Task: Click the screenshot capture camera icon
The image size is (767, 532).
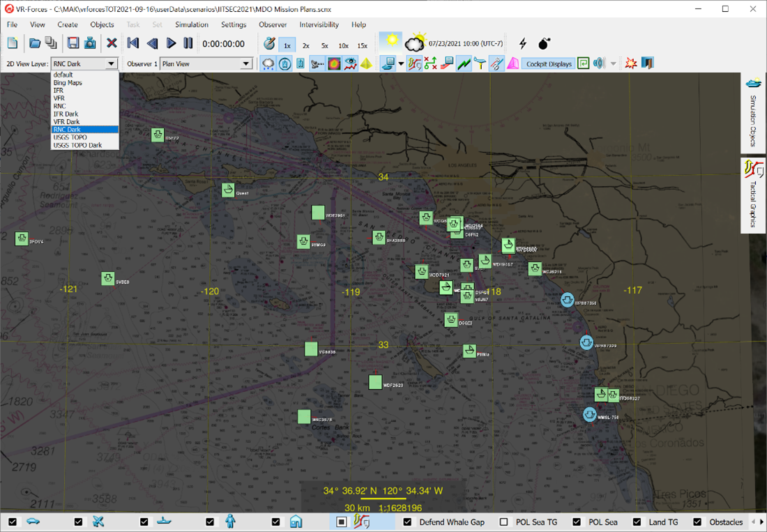Action: pyautogui.click(x=91, y=43)
